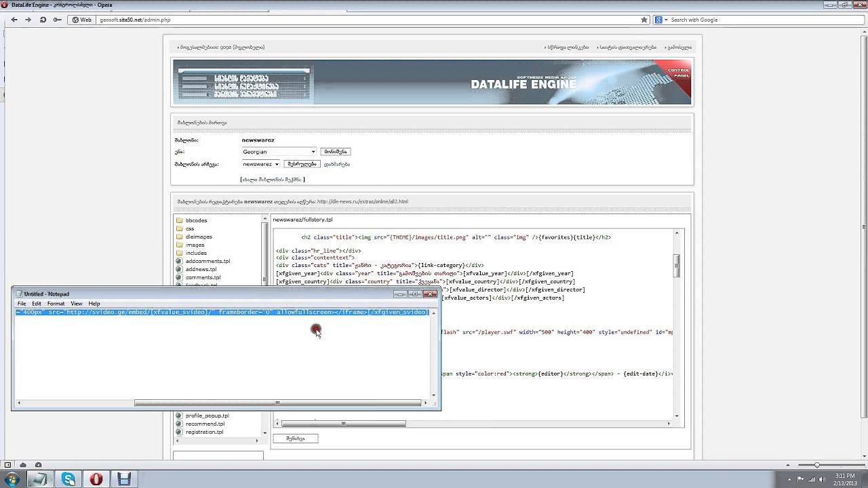Click the css folder icon

point(179,228)
